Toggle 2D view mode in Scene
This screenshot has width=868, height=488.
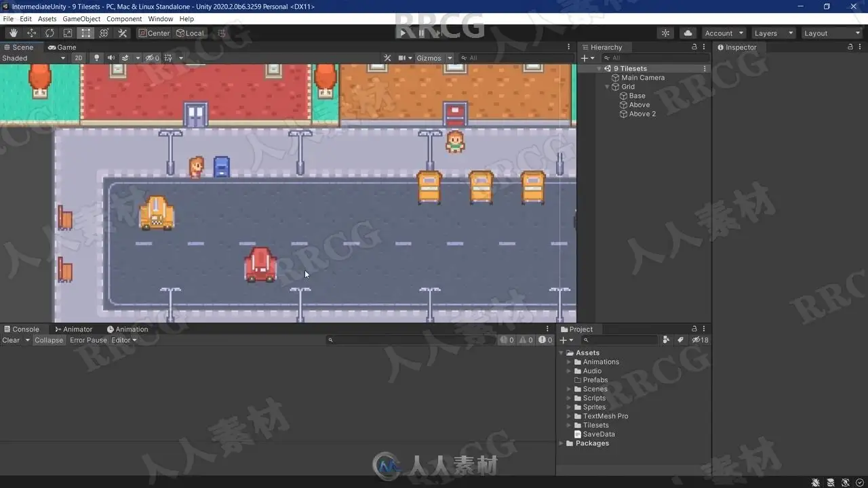pos(79,58)
